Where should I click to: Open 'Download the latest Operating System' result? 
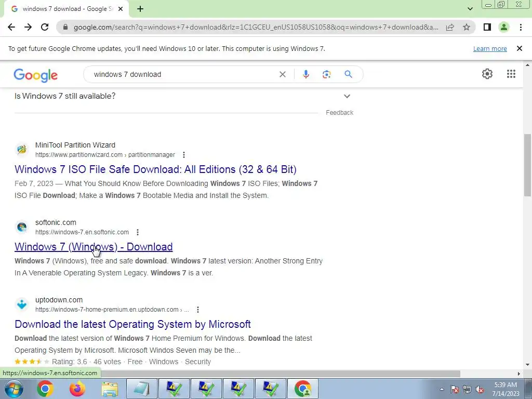click(x=132, y=324)
